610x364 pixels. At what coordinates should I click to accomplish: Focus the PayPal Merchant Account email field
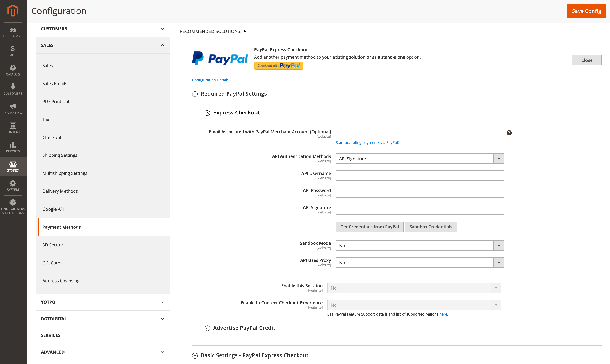[420, 133]
